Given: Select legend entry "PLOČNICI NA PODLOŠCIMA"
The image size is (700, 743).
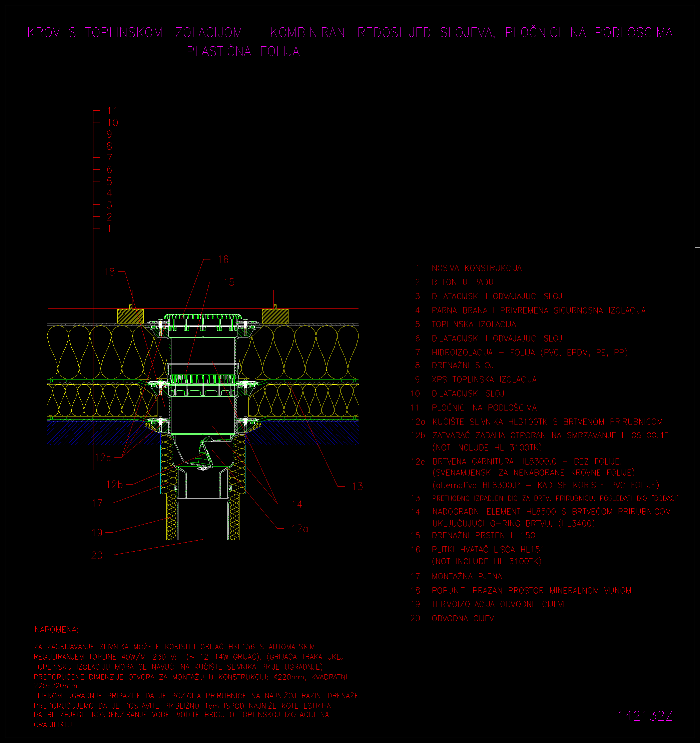Looking at the screenshot, I should pyautogui.click(x=484, y=408).
